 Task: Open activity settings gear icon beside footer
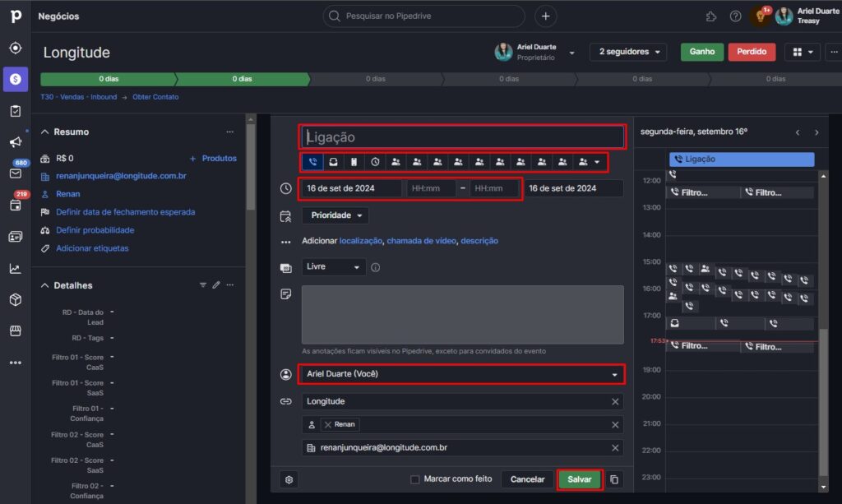pos(289,479)
